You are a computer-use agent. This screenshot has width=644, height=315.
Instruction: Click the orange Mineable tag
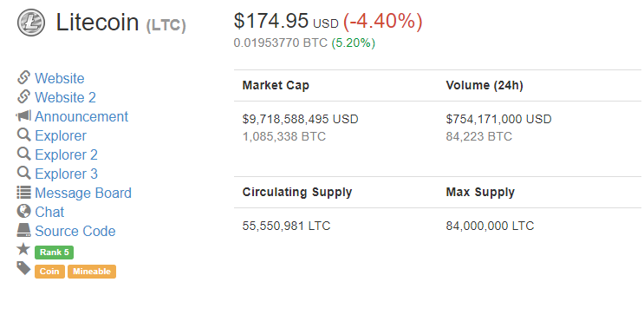[92, 272]
